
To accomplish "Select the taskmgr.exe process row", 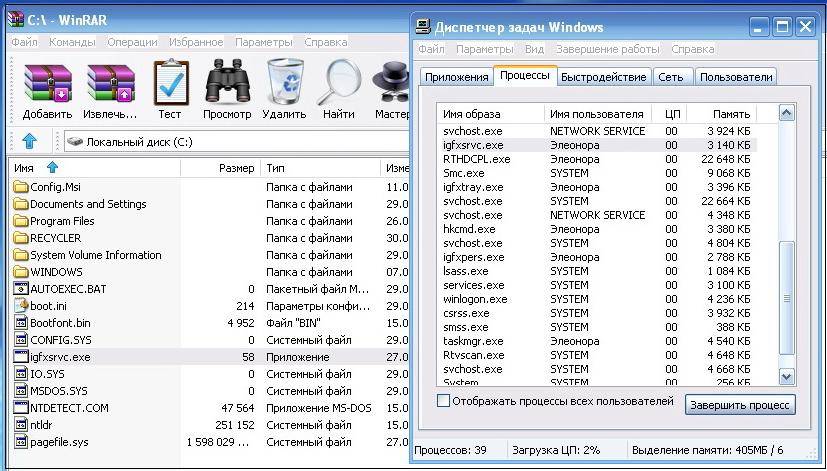I will coord(597,341).
